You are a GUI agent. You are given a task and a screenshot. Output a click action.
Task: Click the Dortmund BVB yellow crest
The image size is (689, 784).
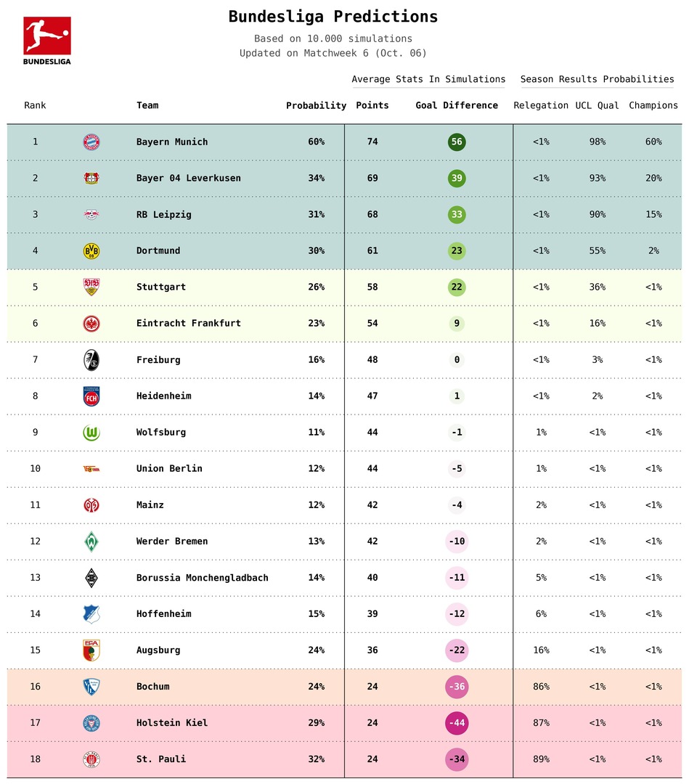[x=91, y=251]
